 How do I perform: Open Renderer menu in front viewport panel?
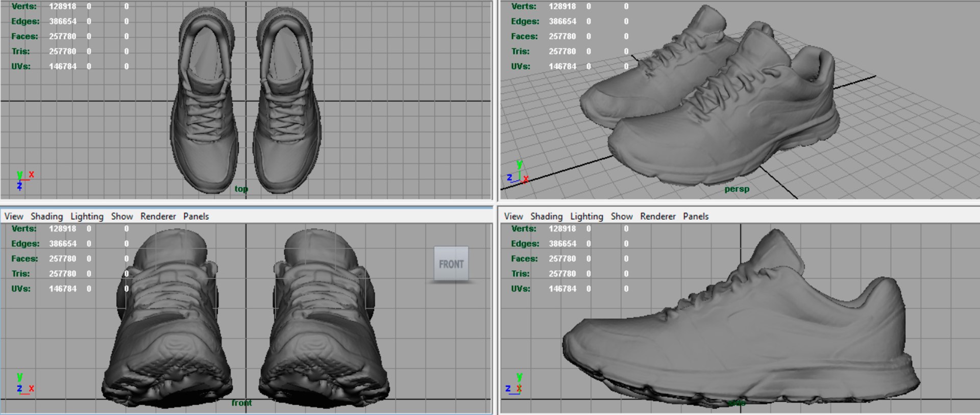pos(158,216)
